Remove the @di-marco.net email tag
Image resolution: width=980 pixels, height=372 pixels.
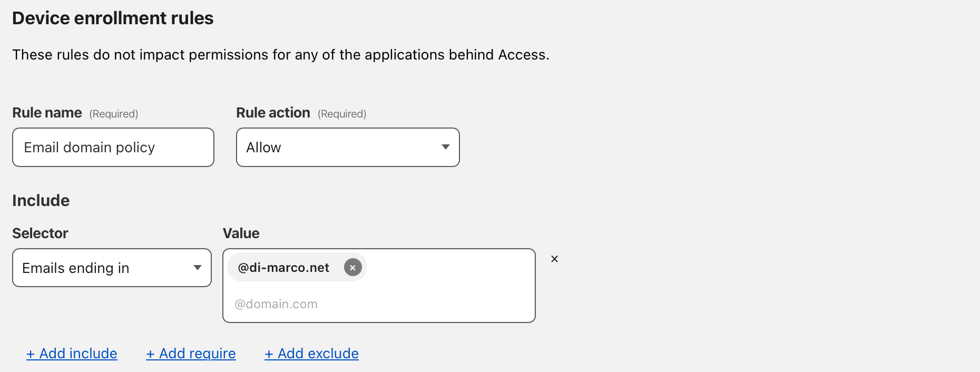[353, 267]
